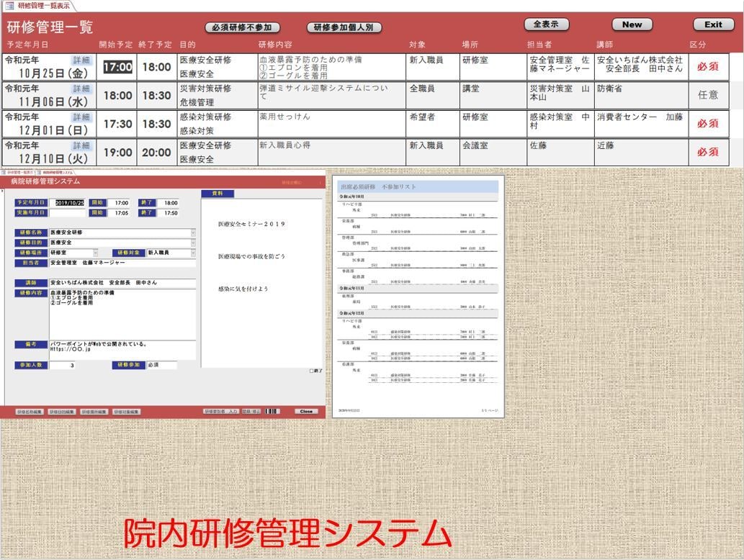The image size is (744, 560).
Task: Click the 19:00 start time in last row
Action: (117, 152)
